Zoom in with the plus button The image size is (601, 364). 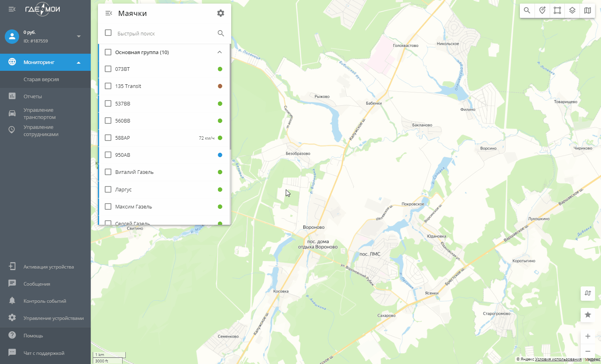coord(588,336)
